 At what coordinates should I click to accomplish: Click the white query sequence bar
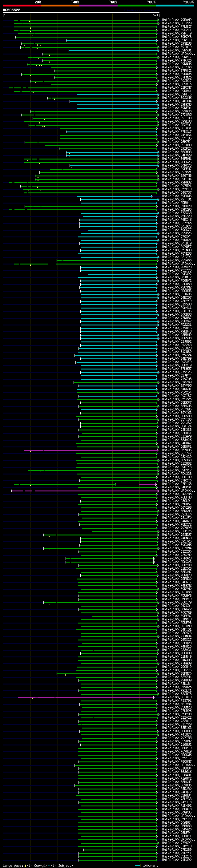pyautogui.click(x=81, y=13)
